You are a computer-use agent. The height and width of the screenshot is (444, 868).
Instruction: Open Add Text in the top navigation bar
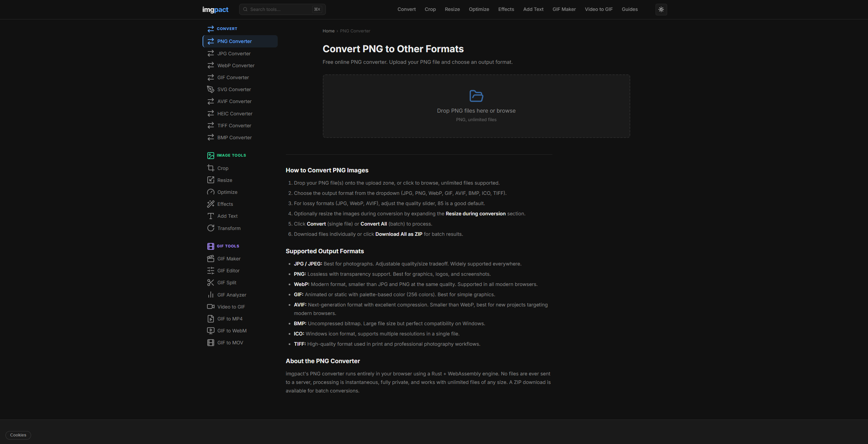533,9
